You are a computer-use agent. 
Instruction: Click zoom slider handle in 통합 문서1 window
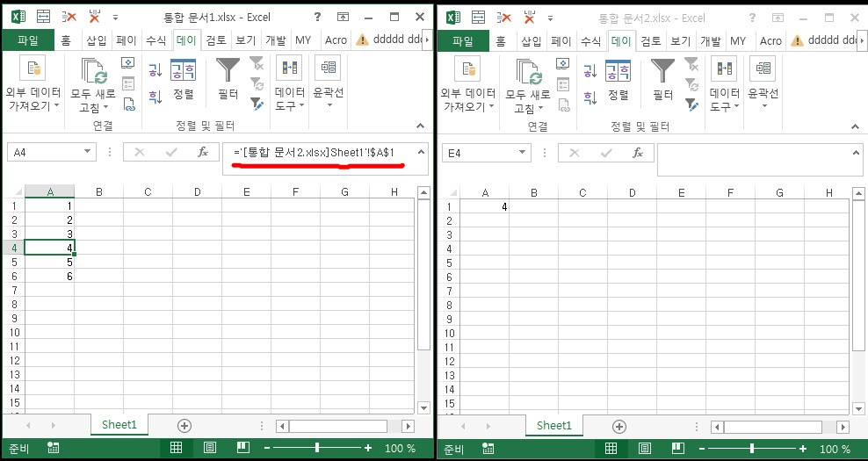coord(317,448)
